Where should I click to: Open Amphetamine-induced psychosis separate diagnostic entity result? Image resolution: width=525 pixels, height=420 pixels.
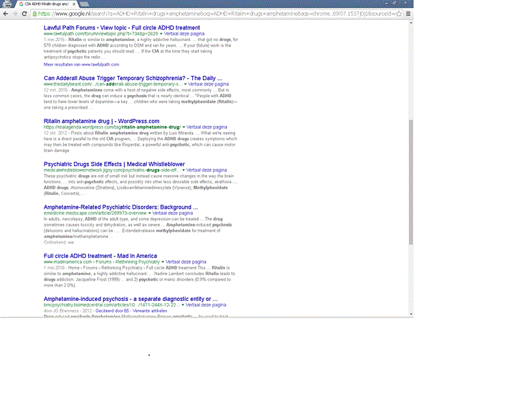point(131,299)
